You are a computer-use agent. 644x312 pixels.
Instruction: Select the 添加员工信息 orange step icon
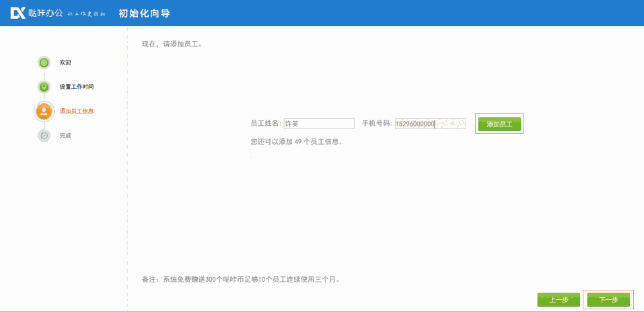(44, 111)
